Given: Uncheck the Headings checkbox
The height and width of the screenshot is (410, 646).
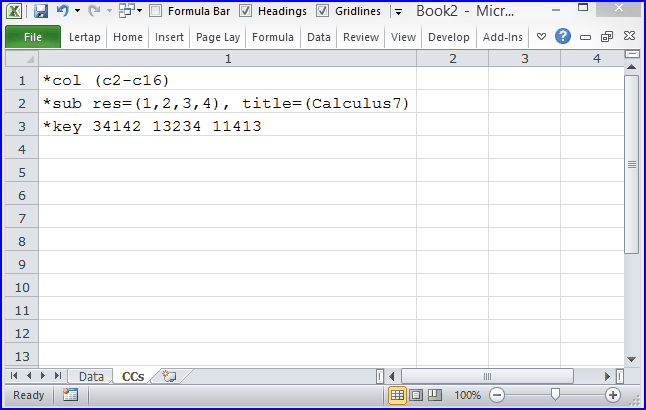Looking at the screenshot, I should click(x=245, y=11).
